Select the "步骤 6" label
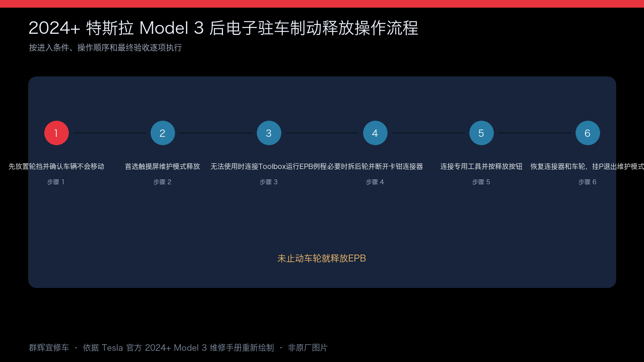This screenshot has width=644, height=362. 588,182
